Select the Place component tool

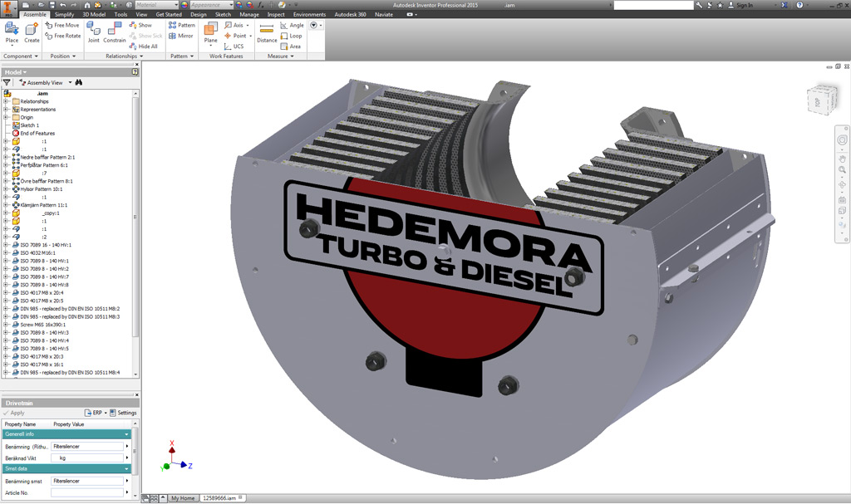click(12, 32)
